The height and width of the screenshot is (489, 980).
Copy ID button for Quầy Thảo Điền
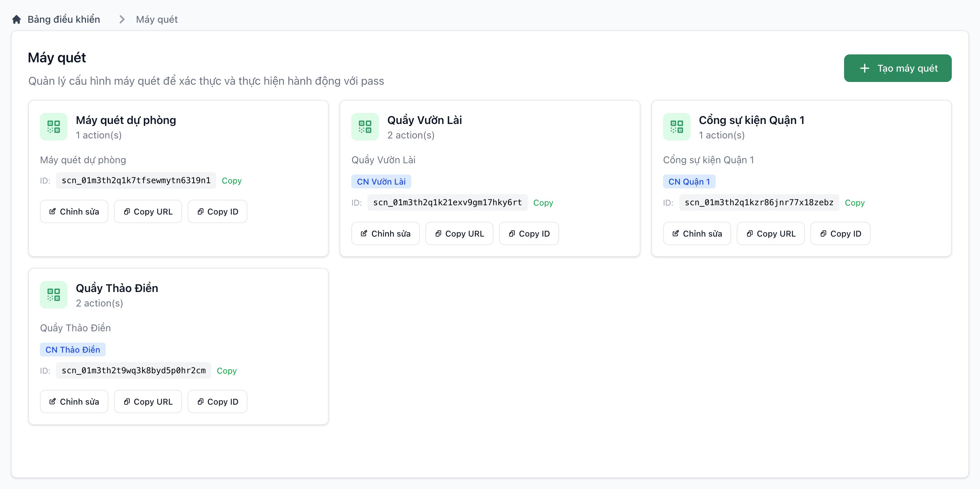pyautogui.click(x=217, y=402)
